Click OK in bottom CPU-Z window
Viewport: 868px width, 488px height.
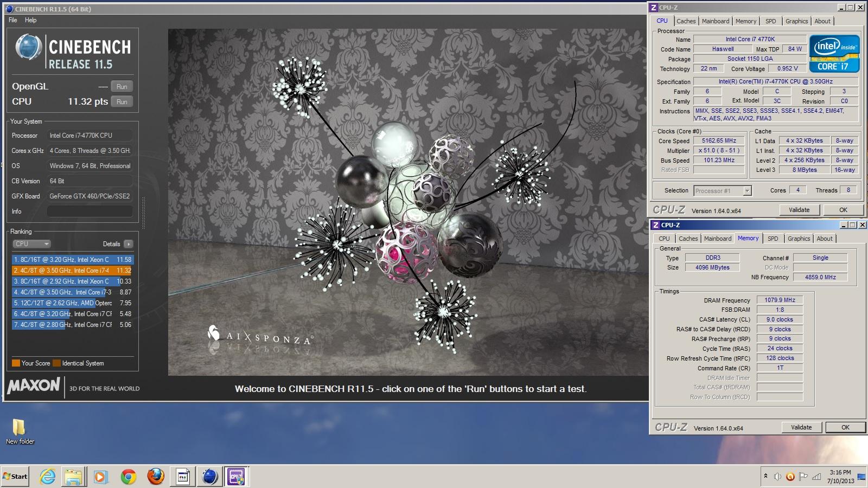[845, 427]
